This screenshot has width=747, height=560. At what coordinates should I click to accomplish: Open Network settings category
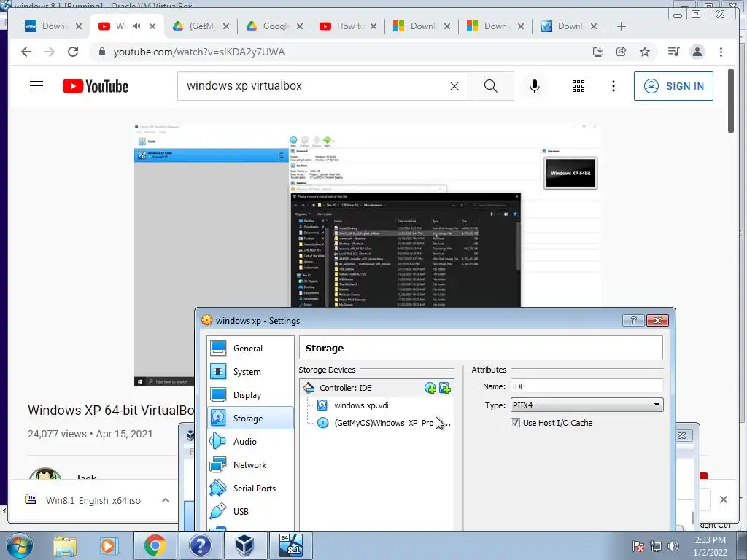pyautogui.click(x=251, y=464)
